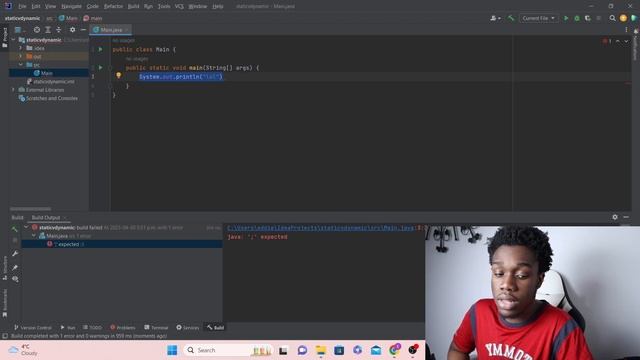This screenshot has width=640, height=360.
Task: Click the Select Opened File target icon
Action: [37, 30]
